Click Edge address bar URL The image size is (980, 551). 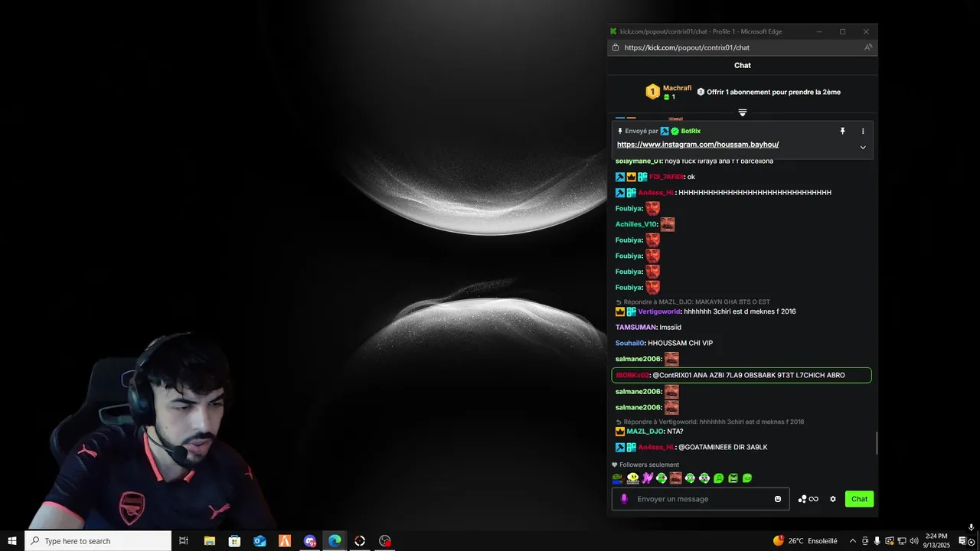[687, 47]
